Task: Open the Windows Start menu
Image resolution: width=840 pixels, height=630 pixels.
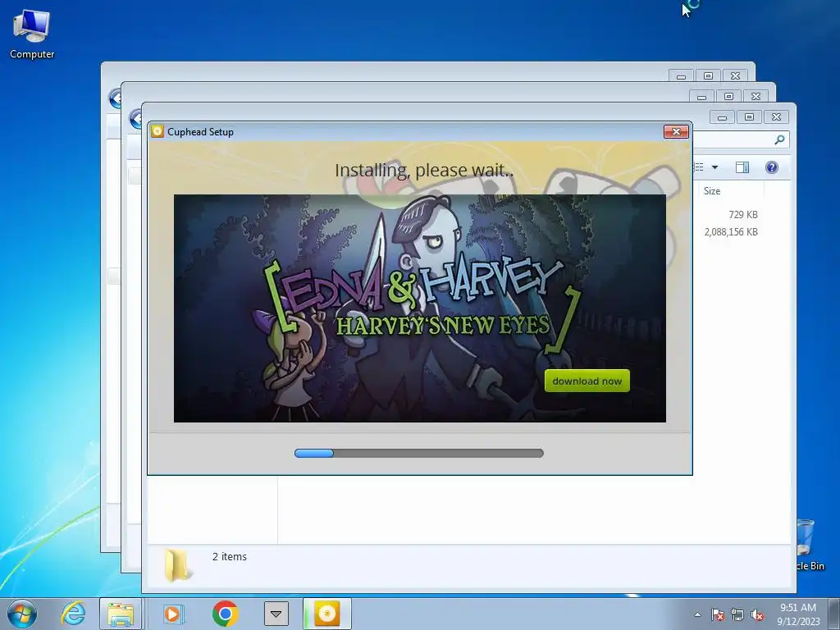Action: (22, 614)
